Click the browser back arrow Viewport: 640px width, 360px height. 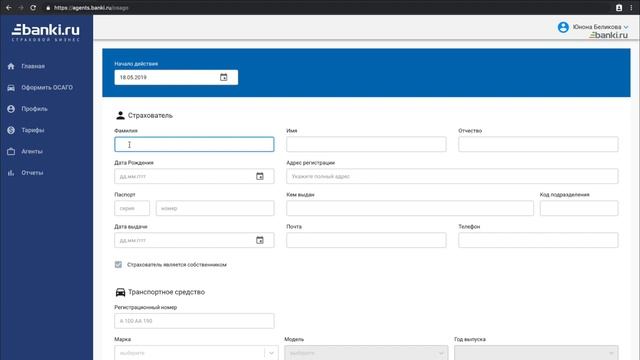click(x=9, y=8)
